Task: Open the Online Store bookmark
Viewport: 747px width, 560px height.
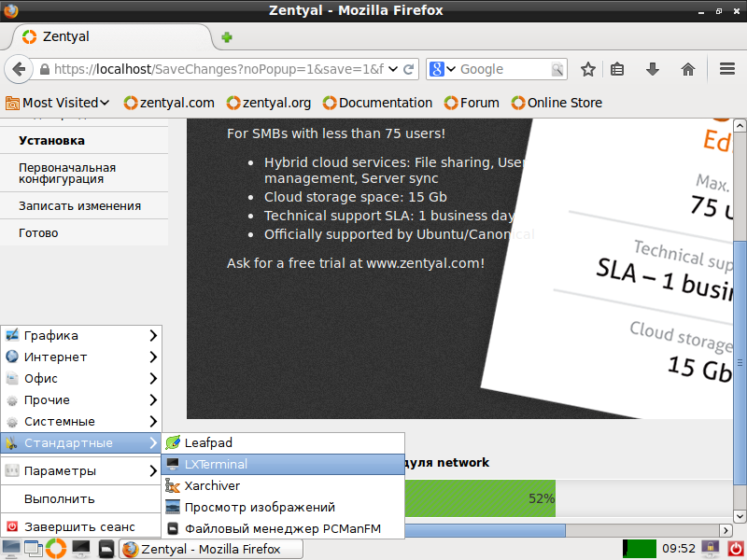Action: click(x=557, y=103)
